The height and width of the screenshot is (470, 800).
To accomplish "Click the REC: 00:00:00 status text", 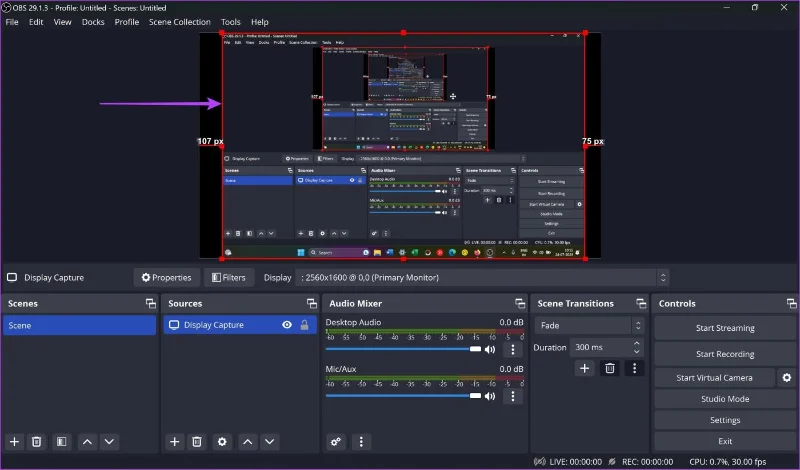I will pos(647,462).
